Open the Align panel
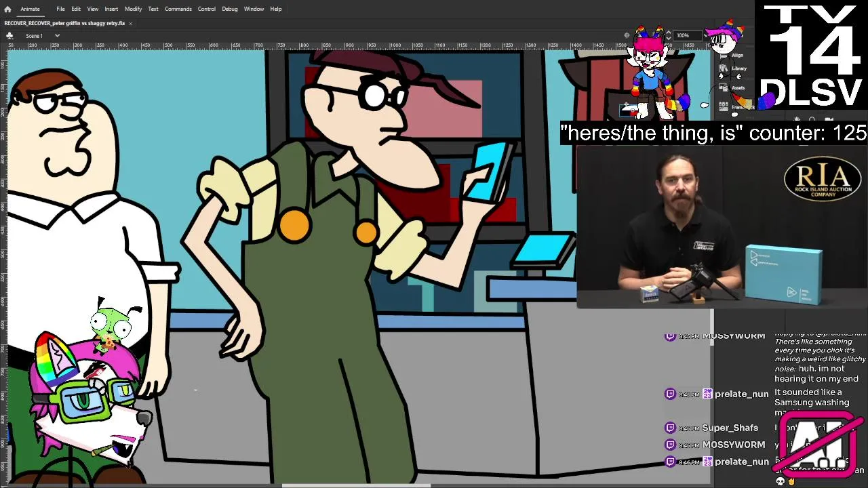Image resolution: width=868 pixels, height=488 pixels. 732,55
